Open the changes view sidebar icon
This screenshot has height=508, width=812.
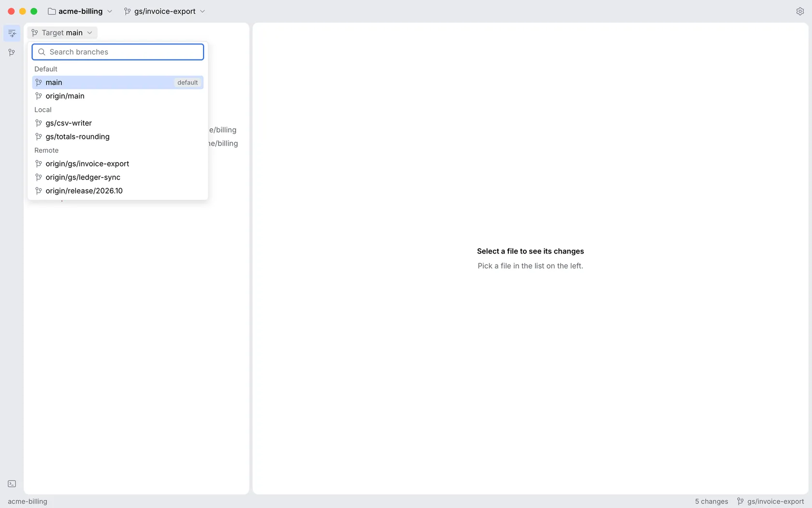(x=12, y=33)
